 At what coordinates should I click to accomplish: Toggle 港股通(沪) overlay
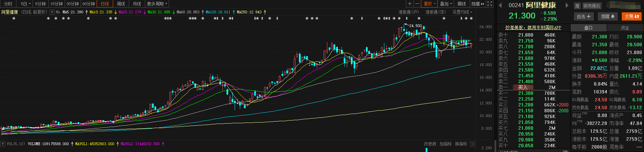(408, 12)
